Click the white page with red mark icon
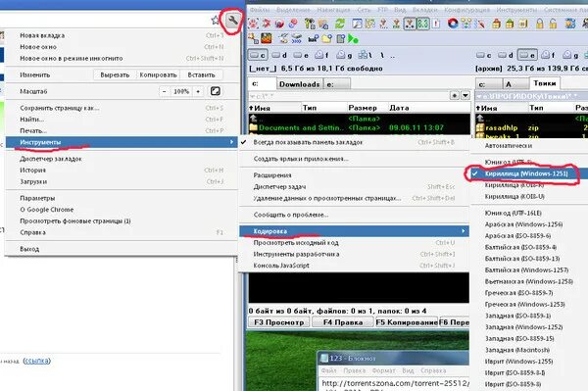 (x=436, y=24)
